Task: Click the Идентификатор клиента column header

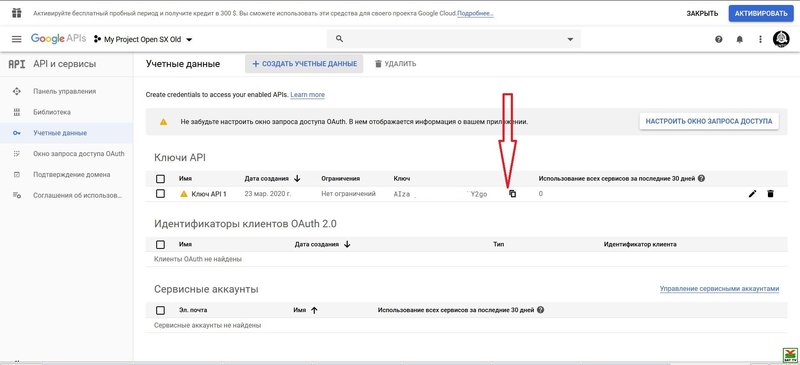Action: 640,245
